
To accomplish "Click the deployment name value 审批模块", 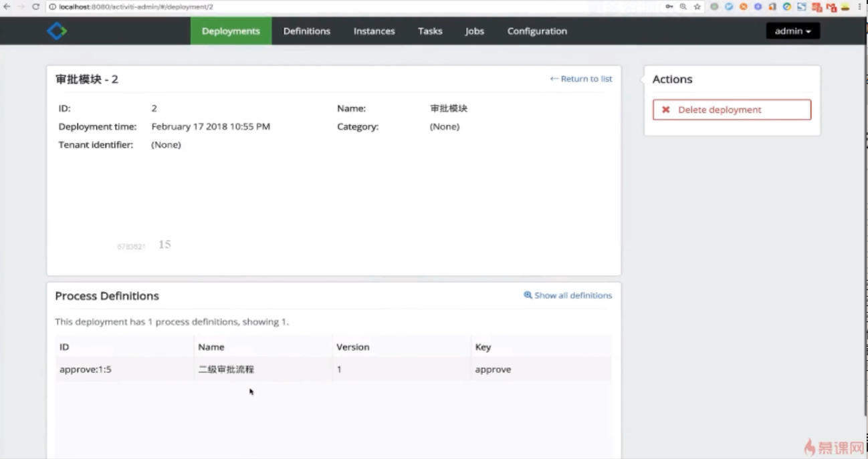I will 449,108.
